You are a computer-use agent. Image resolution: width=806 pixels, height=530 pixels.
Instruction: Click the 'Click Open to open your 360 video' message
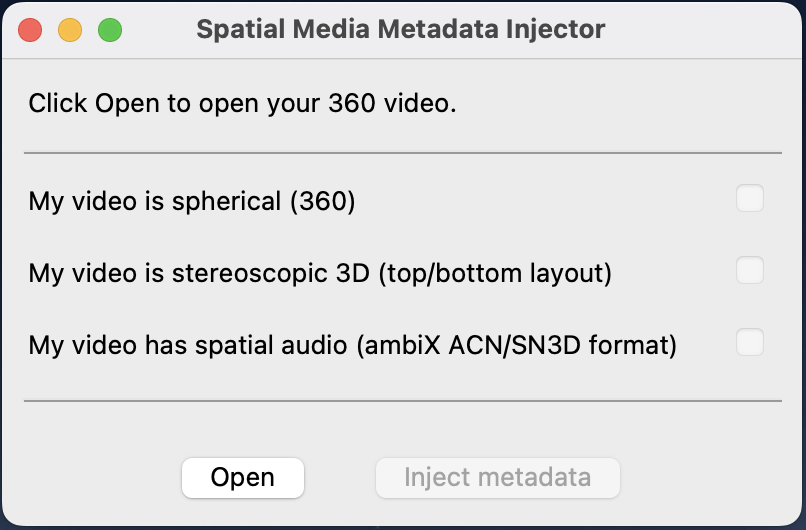tap(242, 103)
